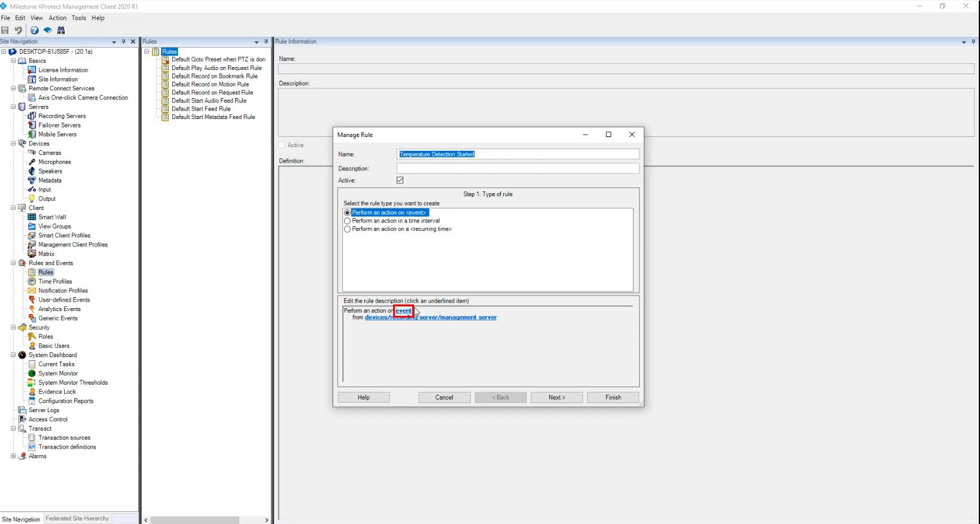Click the underlined 'event' link

[403, 310]
